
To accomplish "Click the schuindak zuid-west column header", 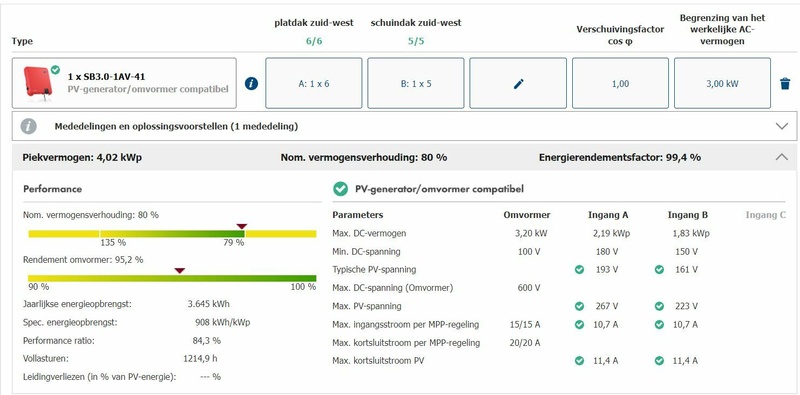I will tap(416, 23).
